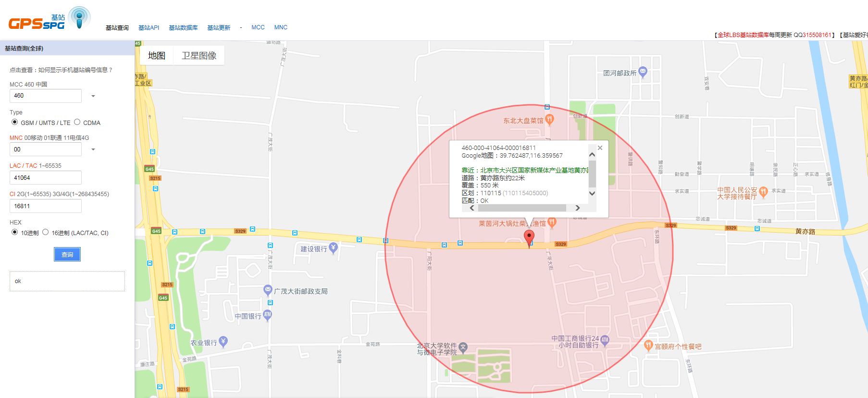The image size is (868, 398).
Task: Click the 农业银行 bank icon
Action: [223, 342]
